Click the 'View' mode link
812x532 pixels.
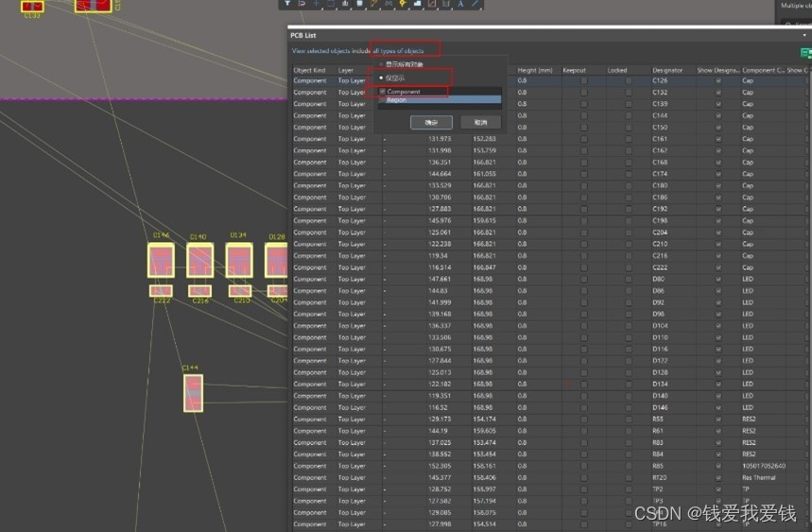point(299,51)
